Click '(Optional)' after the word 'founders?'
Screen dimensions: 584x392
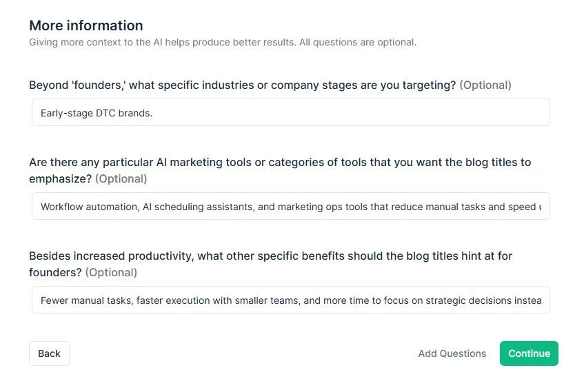pyautogui.click(x=111, y=272)
